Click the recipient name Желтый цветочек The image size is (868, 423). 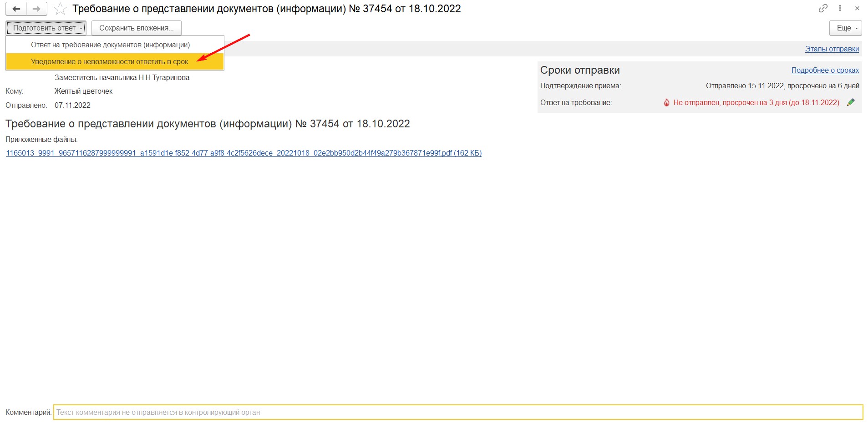(x=83, y=91)
